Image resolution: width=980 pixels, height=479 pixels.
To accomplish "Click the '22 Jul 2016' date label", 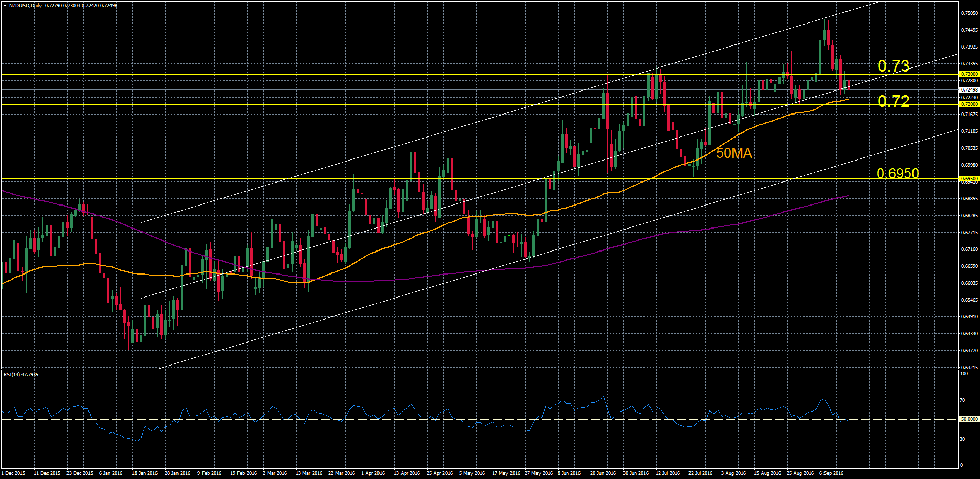I will click(700, 473).
